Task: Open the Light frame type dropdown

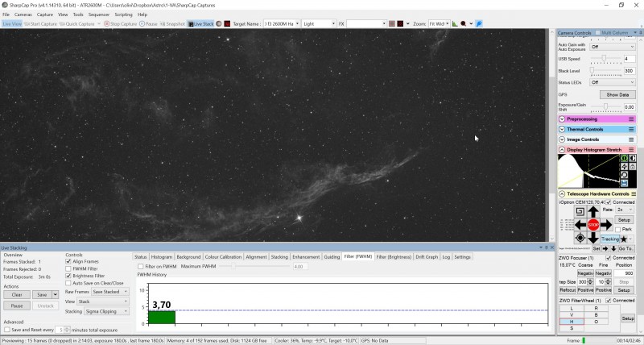Action: click(x=319, y=24)
